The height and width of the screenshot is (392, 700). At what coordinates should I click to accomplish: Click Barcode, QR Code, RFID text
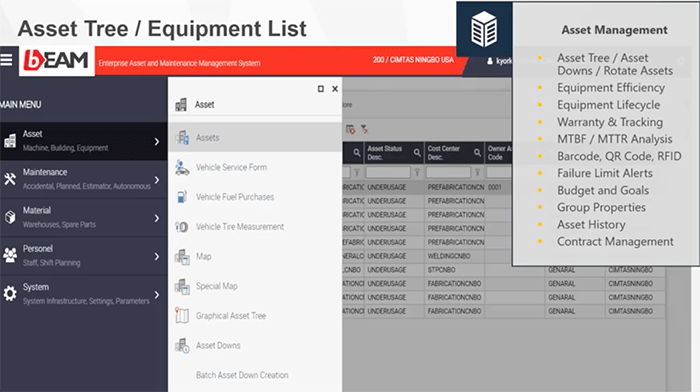coord(619,156)
